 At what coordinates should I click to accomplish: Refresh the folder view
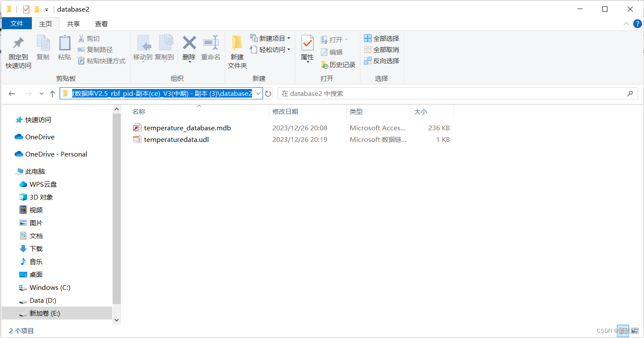pyautogui.click(x=268, y=93)
